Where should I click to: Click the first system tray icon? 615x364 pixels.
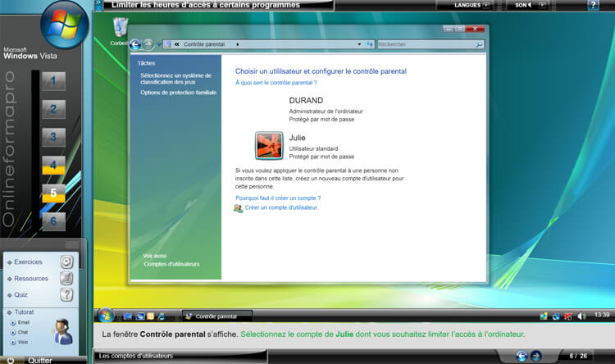tap(544, 316)
